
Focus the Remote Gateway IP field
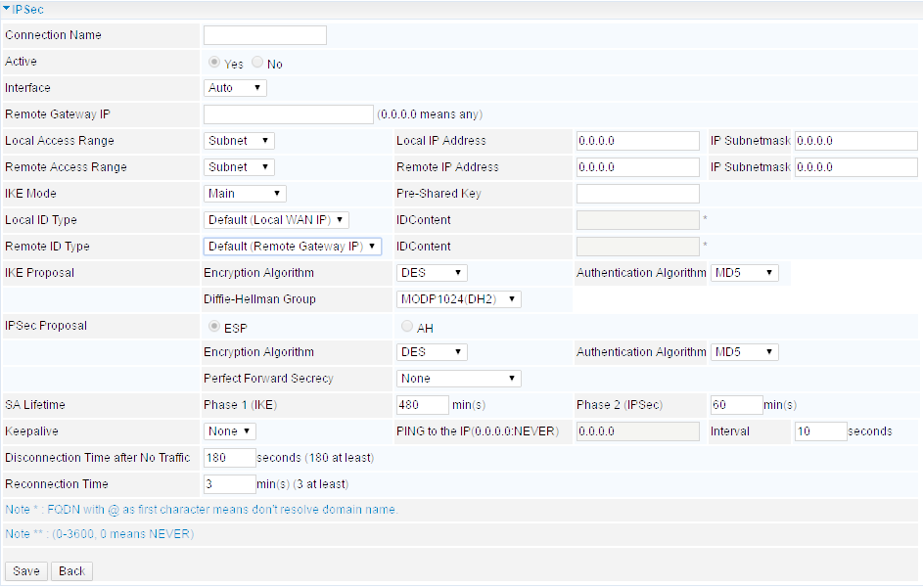point(289,114)
